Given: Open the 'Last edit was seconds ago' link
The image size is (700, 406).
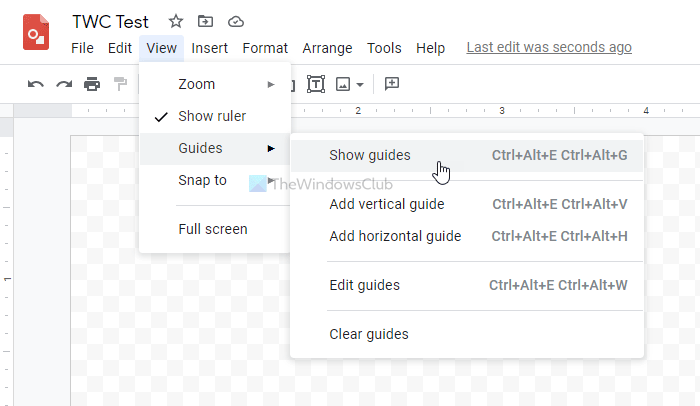Looking at the screenshot, I should pyautogui.click(x=549, y=47).
